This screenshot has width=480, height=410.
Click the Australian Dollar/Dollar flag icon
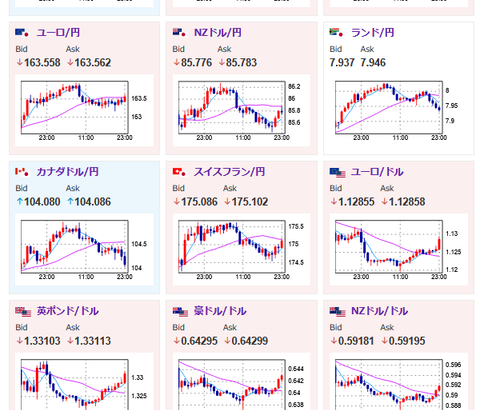[180, 312]
